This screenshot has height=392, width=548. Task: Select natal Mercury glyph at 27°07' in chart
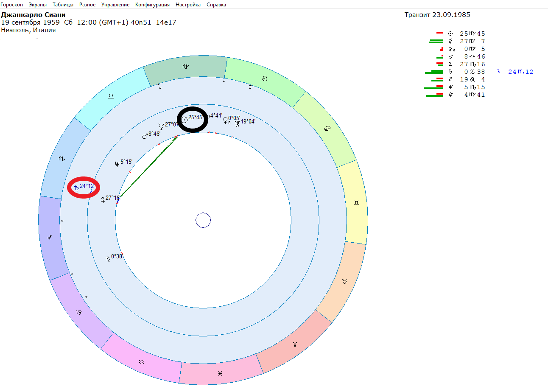161,126
